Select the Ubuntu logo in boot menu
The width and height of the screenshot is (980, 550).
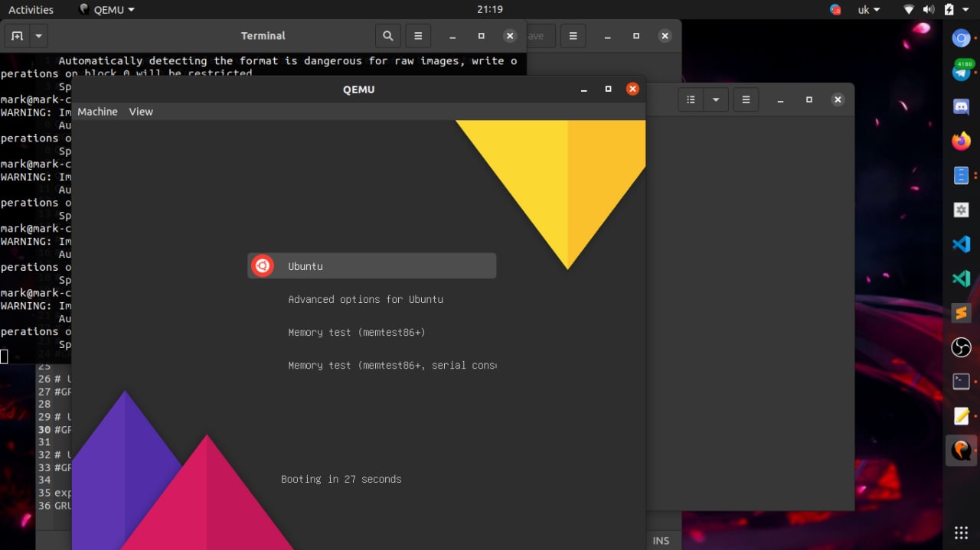(x=263, y=265)
